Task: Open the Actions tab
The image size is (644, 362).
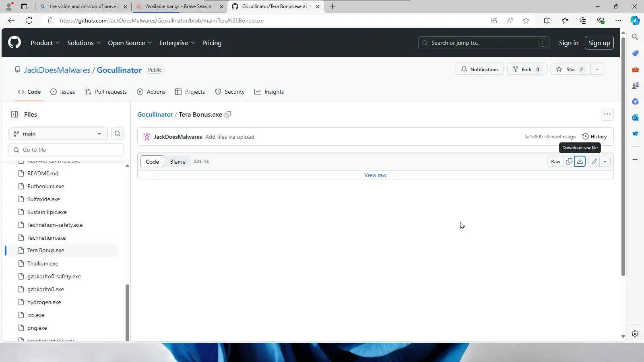Action: [151, 92]
